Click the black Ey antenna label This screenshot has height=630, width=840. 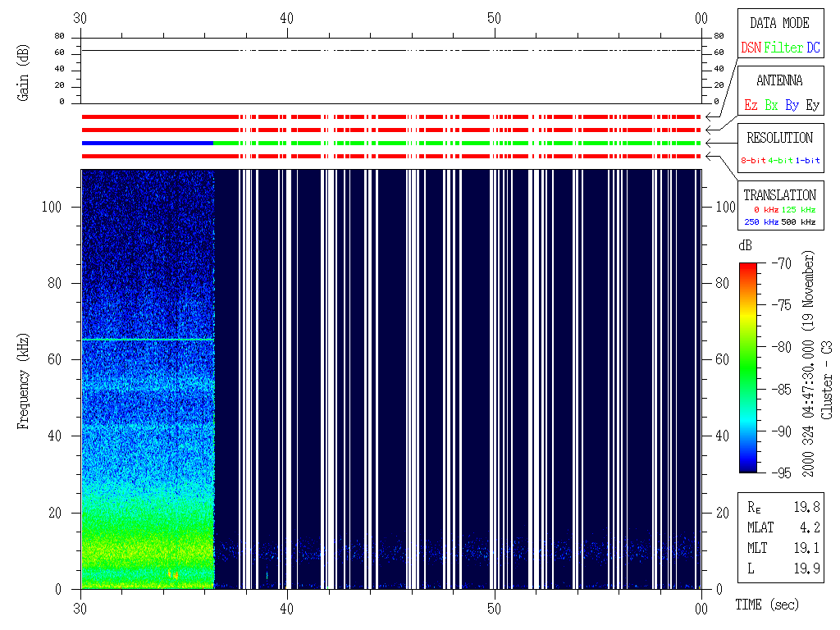[x=812, y=106]
